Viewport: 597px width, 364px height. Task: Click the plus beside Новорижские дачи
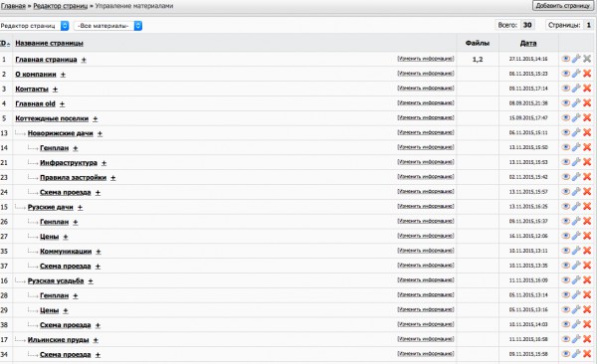coord(99,133)
